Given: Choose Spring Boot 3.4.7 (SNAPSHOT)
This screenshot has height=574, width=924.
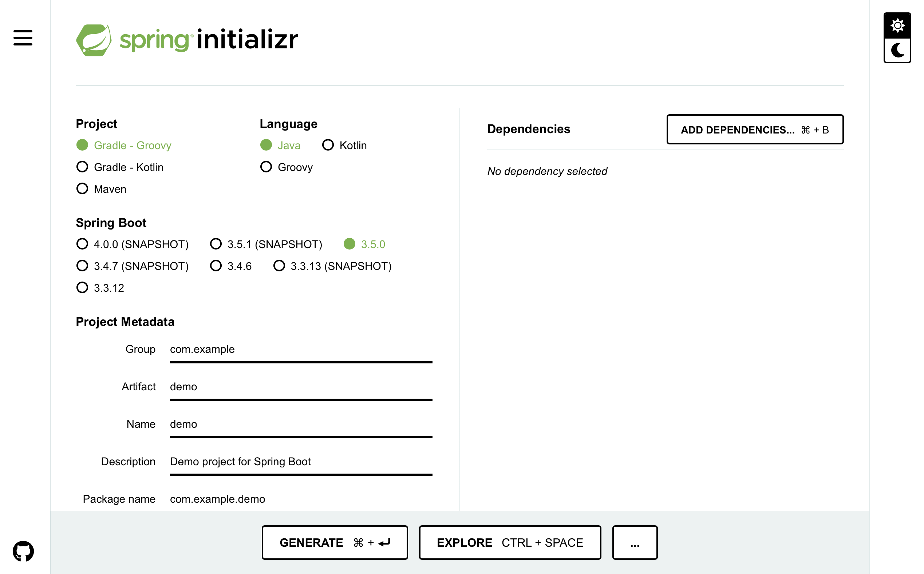Looking at the screenshot, I should point(133,266).
